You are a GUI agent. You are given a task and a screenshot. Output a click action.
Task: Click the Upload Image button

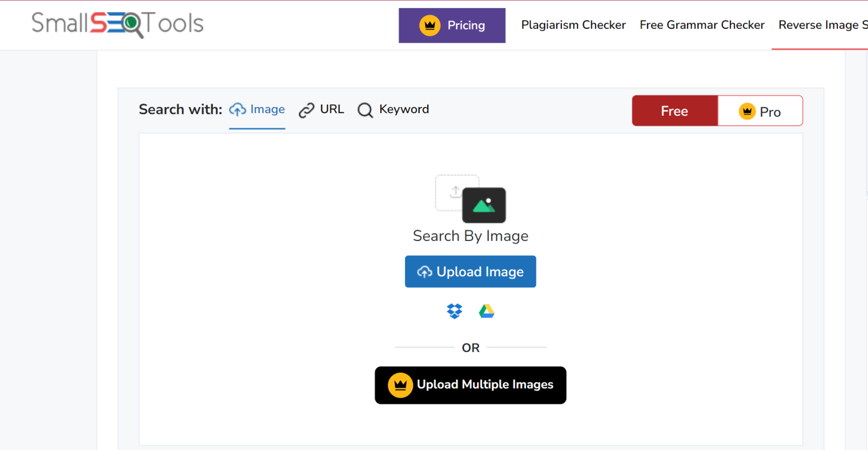(x=470, y=271)
